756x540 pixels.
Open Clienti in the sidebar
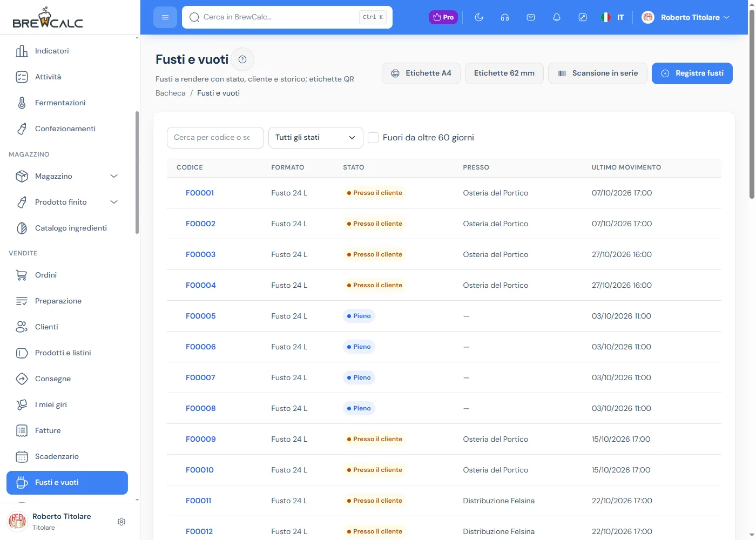67,327
